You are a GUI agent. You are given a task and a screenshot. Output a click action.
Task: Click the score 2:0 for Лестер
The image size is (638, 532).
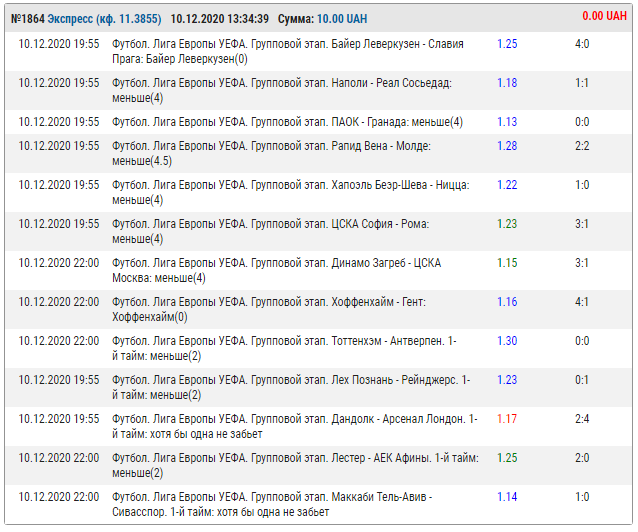pyautogui.click(x=582, y=458)
